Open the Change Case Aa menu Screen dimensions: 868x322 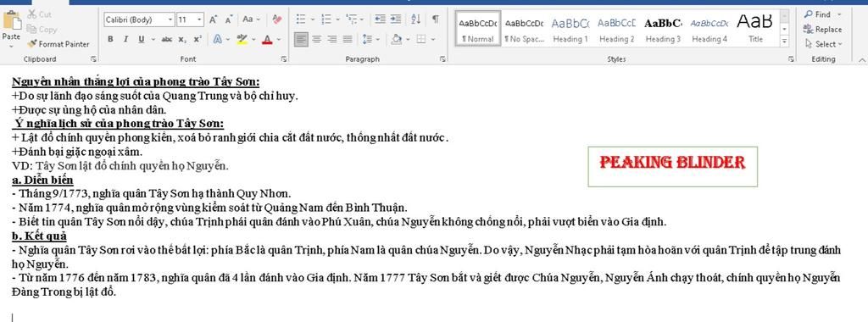tap(251, 19)
